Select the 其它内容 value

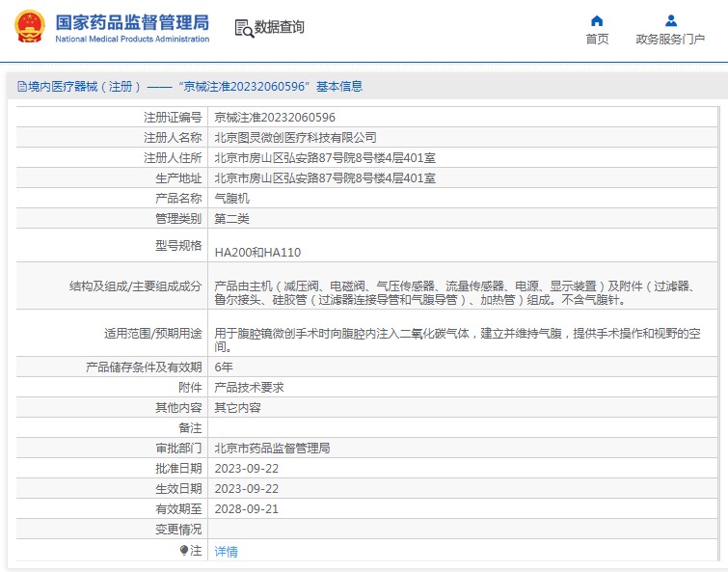[237, 408]
